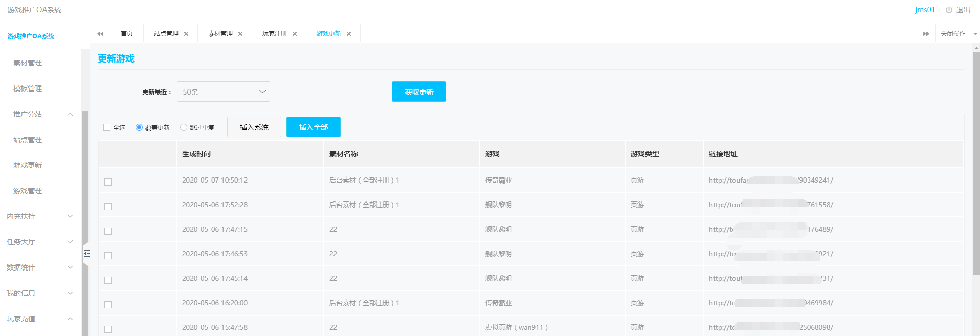980x336 pixels.
Task: Click the 获取更新 button
Action: pyautogui.click(x=418, y=92)
